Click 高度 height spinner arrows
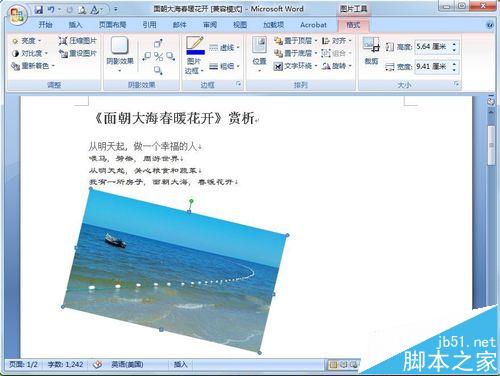The width and height of the screenshot is (500, 376). 454,47
